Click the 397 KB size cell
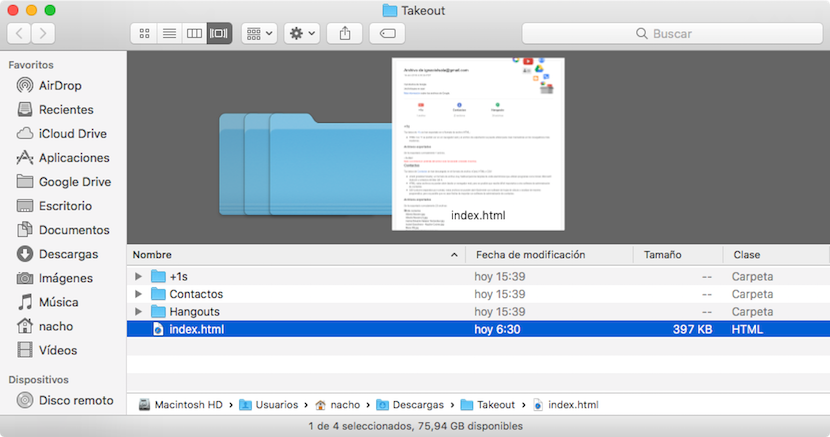 pos(692,329)
